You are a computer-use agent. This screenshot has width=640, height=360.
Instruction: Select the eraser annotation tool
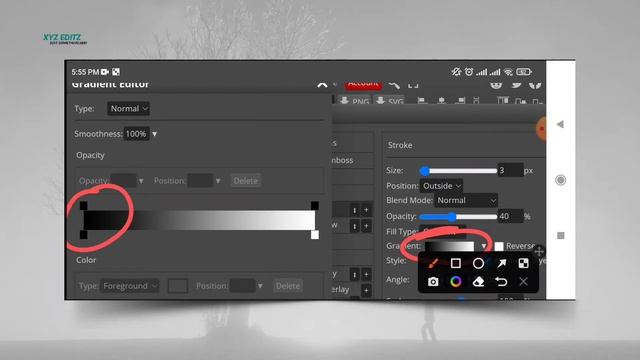(478, 282)
